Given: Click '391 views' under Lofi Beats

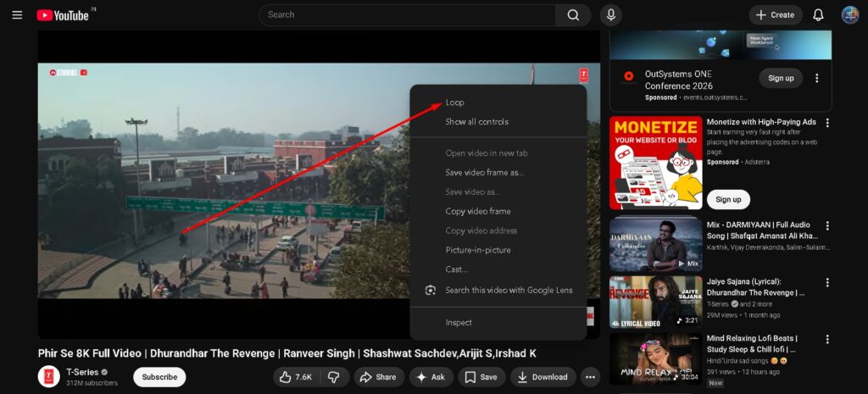Looking at the screenshot, I should tap(721, 372).
